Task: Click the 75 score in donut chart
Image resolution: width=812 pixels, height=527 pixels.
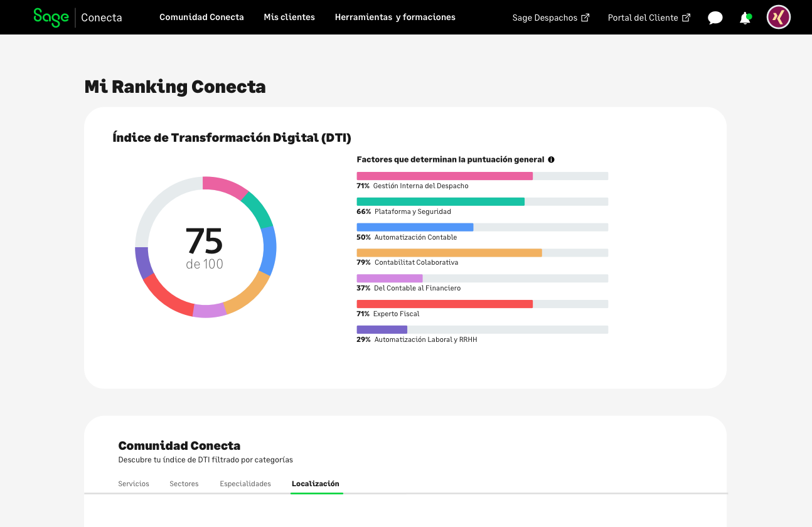Action: [x=205, y=241]
